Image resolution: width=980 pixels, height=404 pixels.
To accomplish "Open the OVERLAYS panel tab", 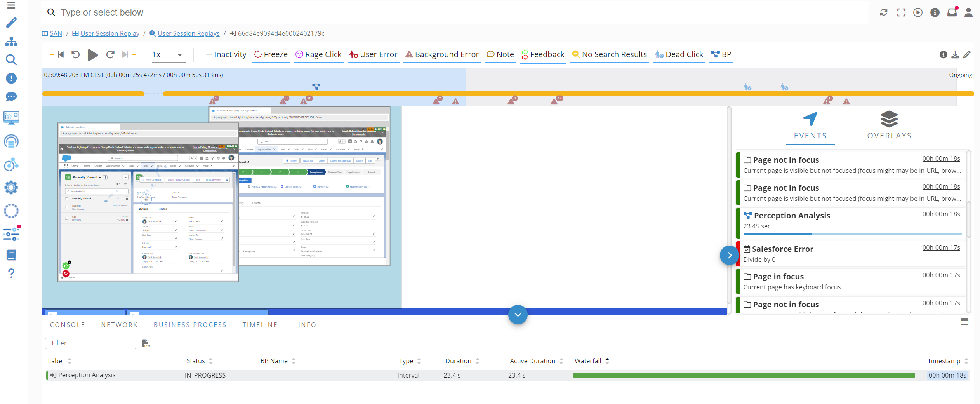I will (889, 126).
